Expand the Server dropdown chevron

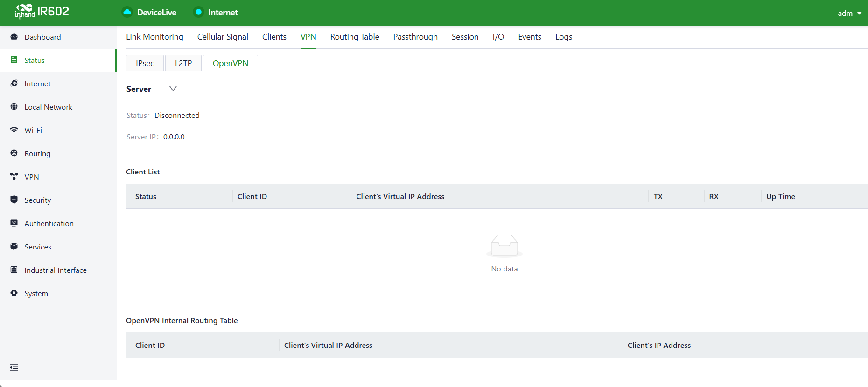173,89
